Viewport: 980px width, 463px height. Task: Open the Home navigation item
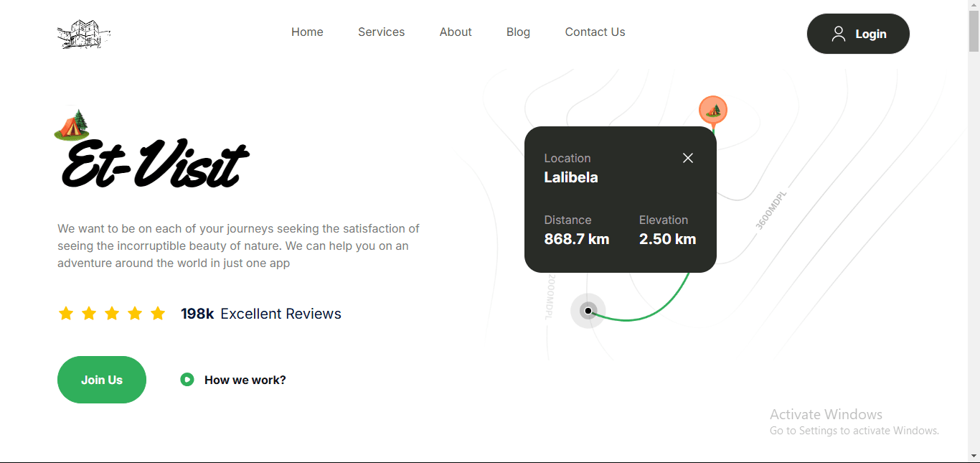click(307, 32)
